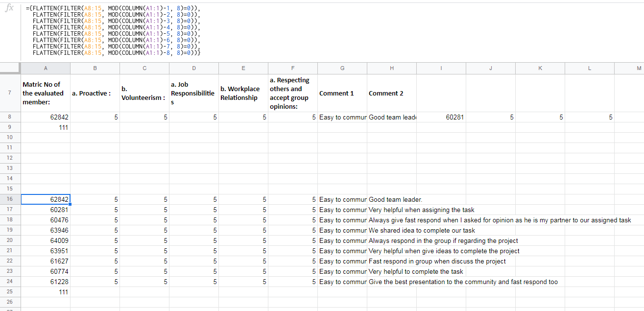The width and height of the screenshot is (644, 311).
Task: Click 'We shared idea to complete our task' comment
Action: [x=422, y=230]
